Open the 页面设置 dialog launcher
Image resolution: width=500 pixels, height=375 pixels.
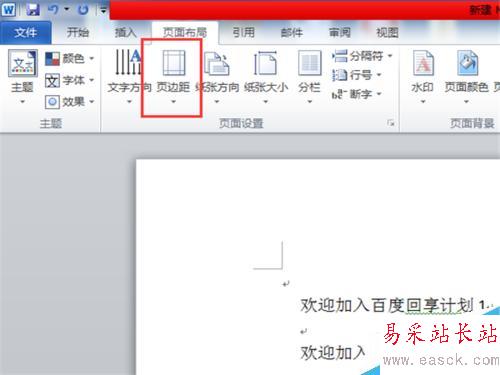[391, 123]
